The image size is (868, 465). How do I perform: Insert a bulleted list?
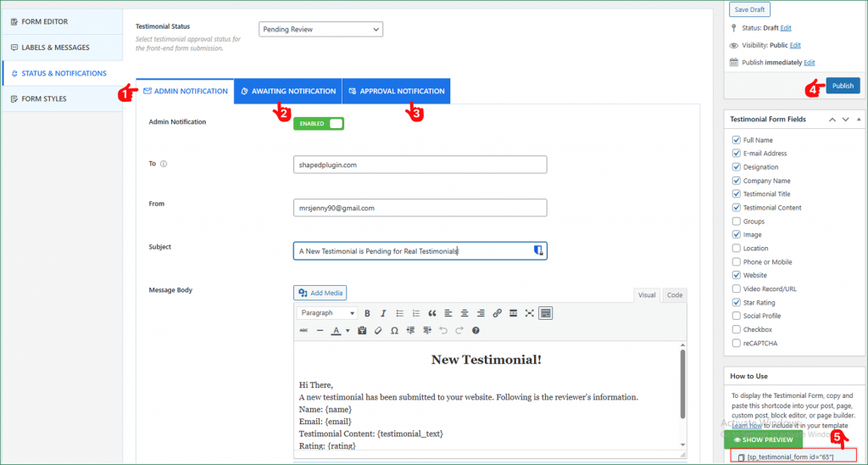point(400,313)
